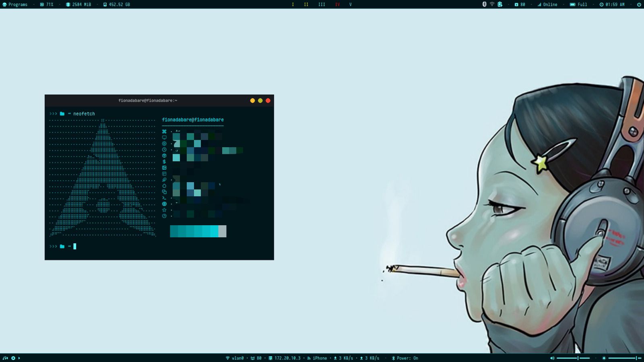Screen dimensions: 644x362
Task: Toggle Bluetooth Power: On module
Action: point(405,358)
